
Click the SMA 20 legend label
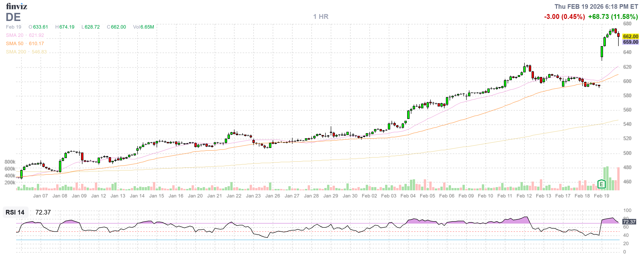coord(15,35)
